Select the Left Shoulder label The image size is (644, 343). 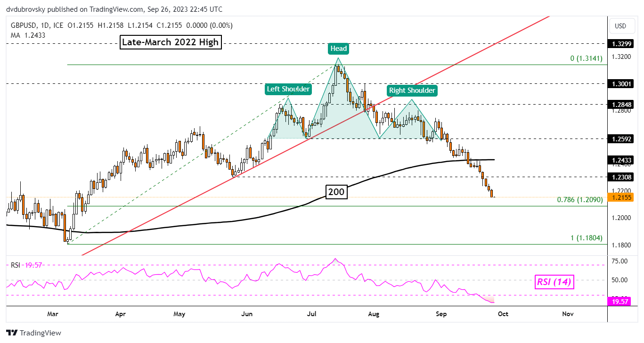tap(288, 89)
